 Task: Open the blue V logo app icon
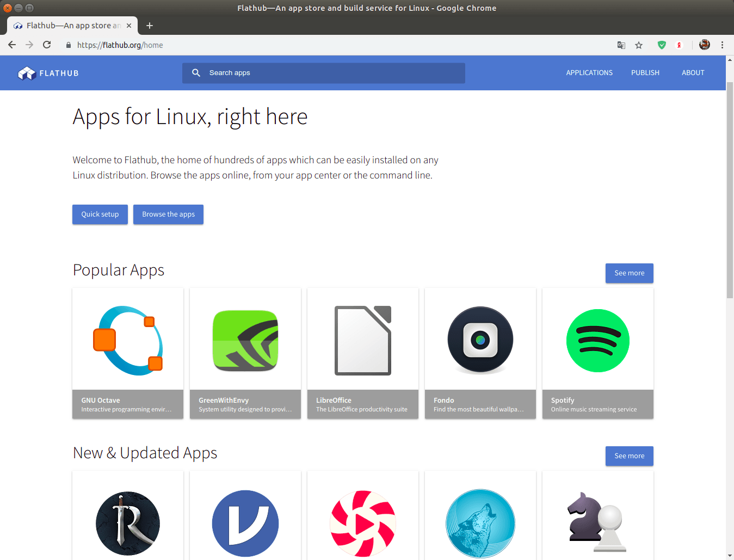click(245, 524)
